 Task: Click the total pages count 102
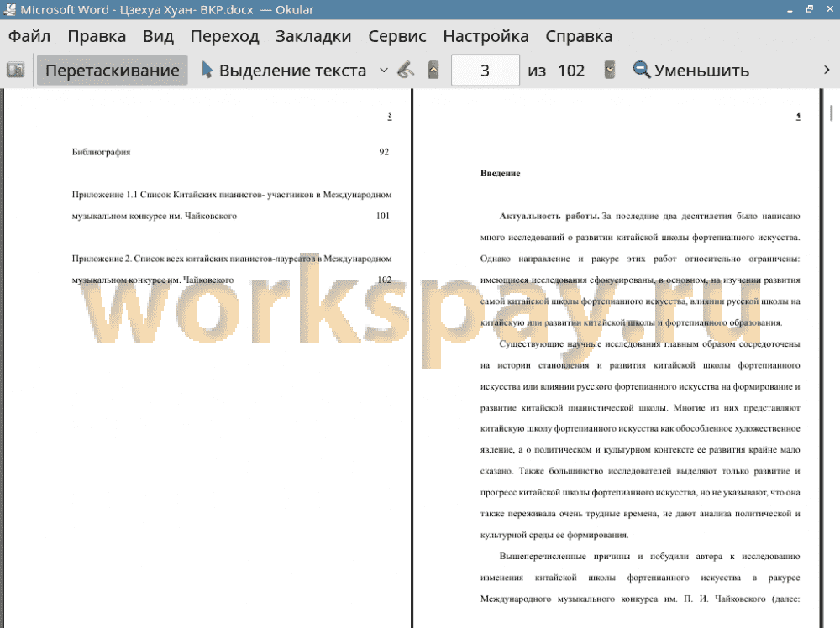pos(571,71)
